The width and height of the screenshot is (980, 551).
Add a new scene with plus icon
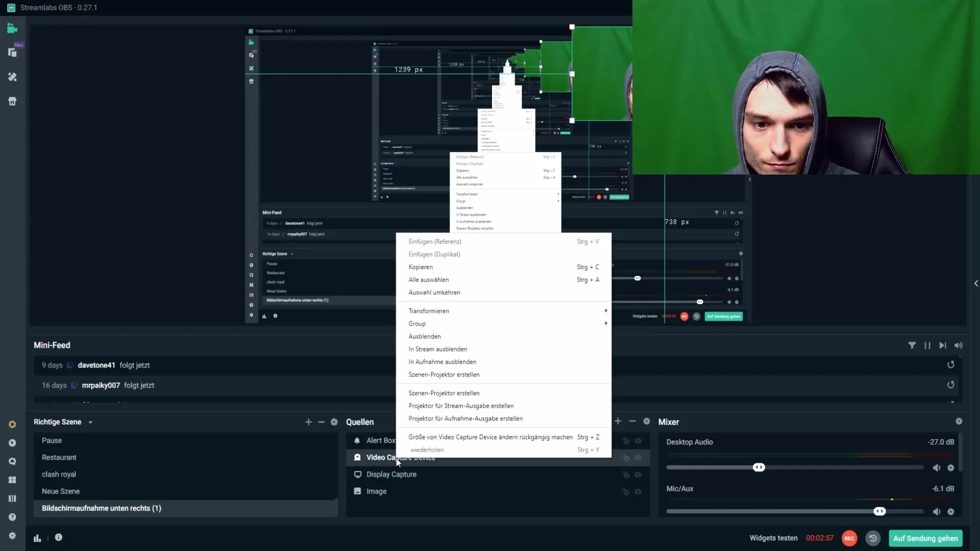[308, 422]
